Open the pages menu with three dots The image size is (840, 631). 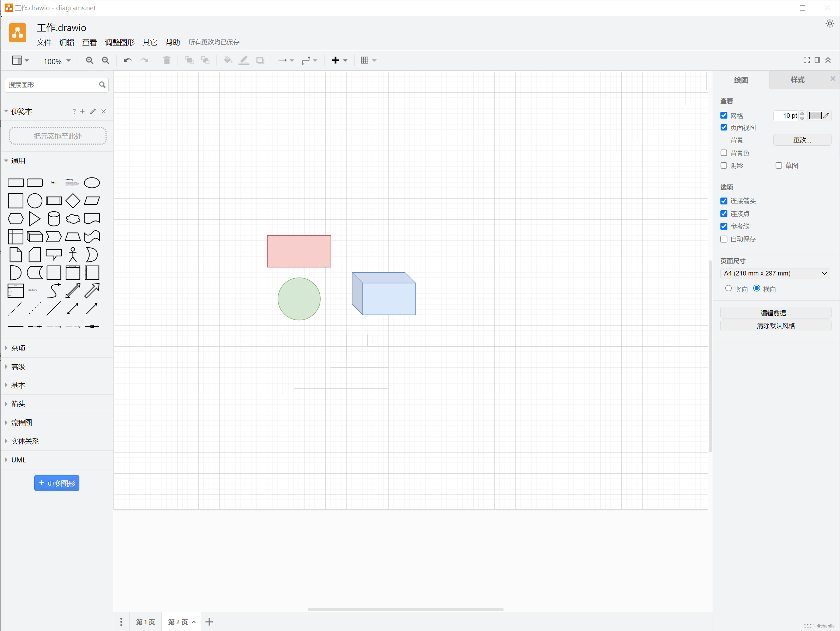pos(121,621)
